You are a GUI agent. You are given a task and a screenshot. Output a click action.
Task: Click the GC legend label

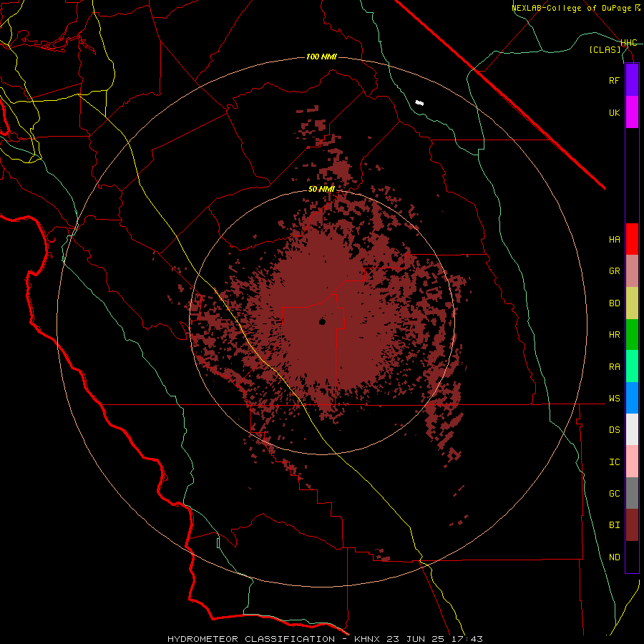(x=614, y=494)
